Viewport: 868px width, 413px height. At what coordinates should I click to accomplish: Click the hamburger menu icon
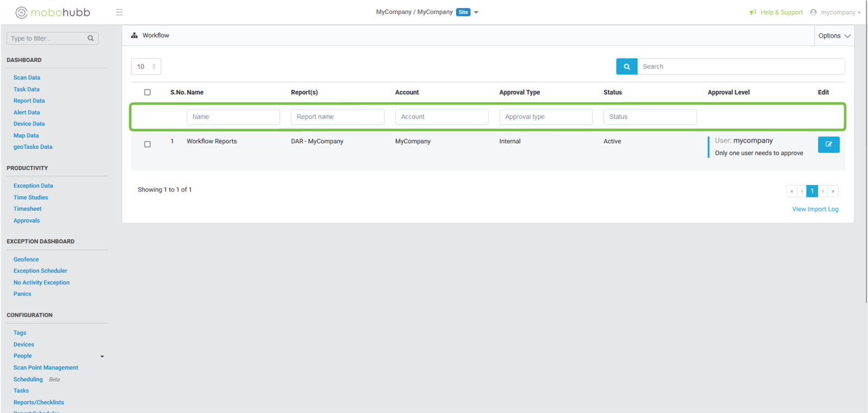tap(119, 12)
